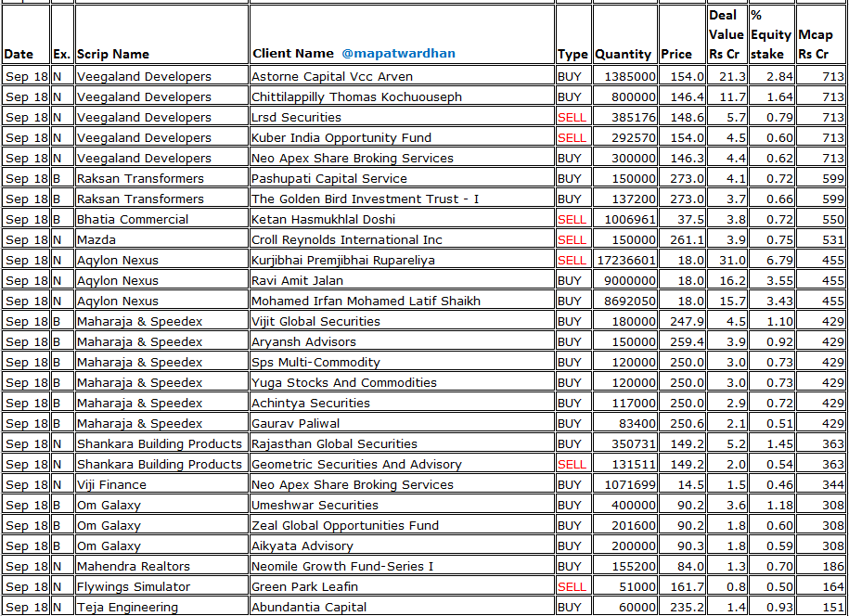
Task: Click client Green Park Leafin
Action: (x=304, y=586)
